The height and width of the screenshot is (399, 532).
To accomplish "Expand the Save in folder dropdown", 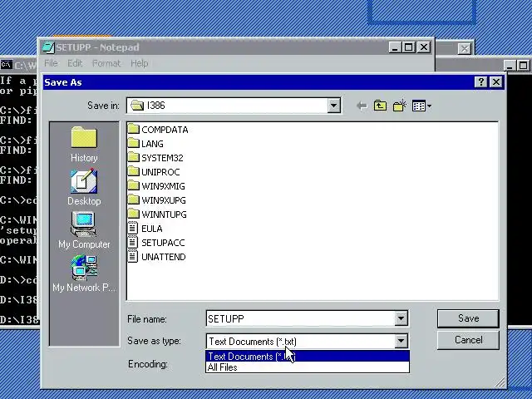I will [x=333, y=106].
